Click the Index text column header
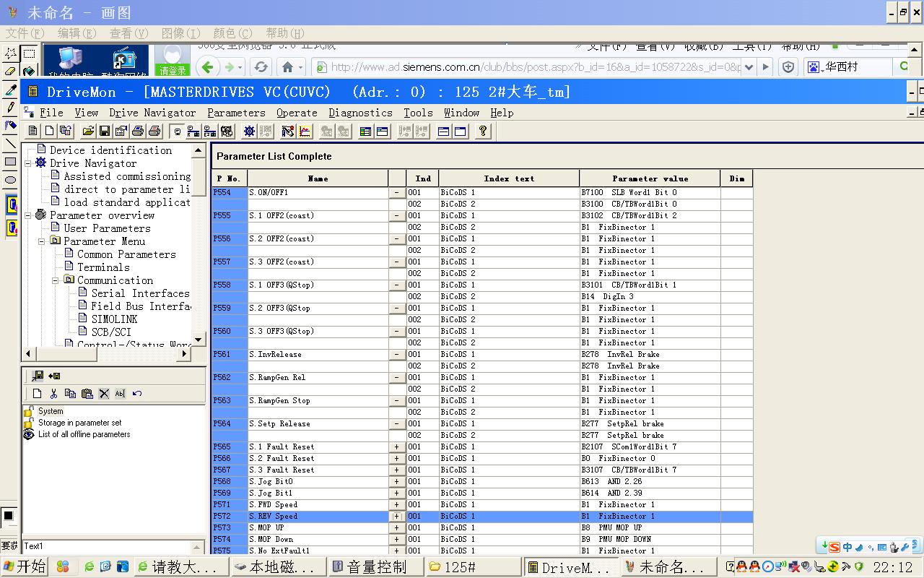Viewport: 924px width, 578px height. click(x=509, y=178)
